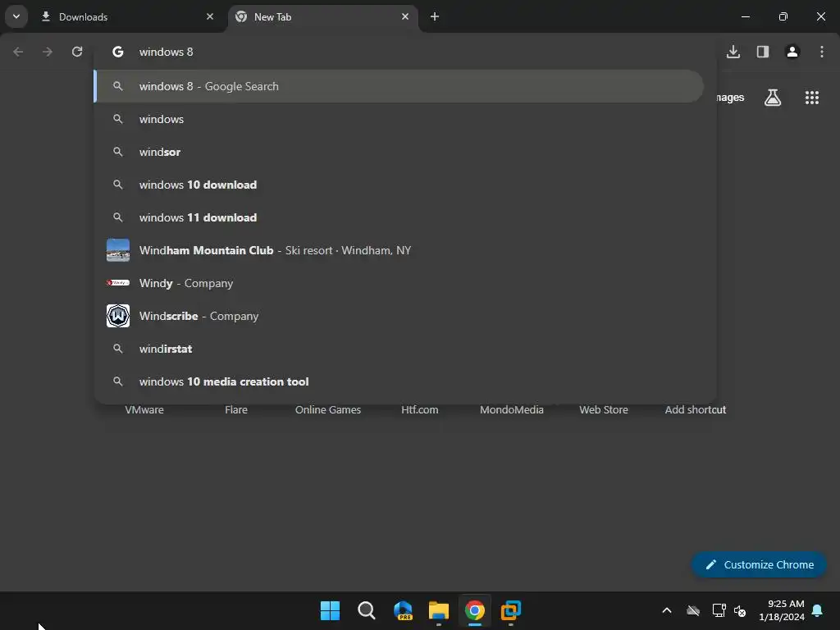Open the Google apps grid
The height and width of the screenshot is (630, 840).
tap(812, 98)
